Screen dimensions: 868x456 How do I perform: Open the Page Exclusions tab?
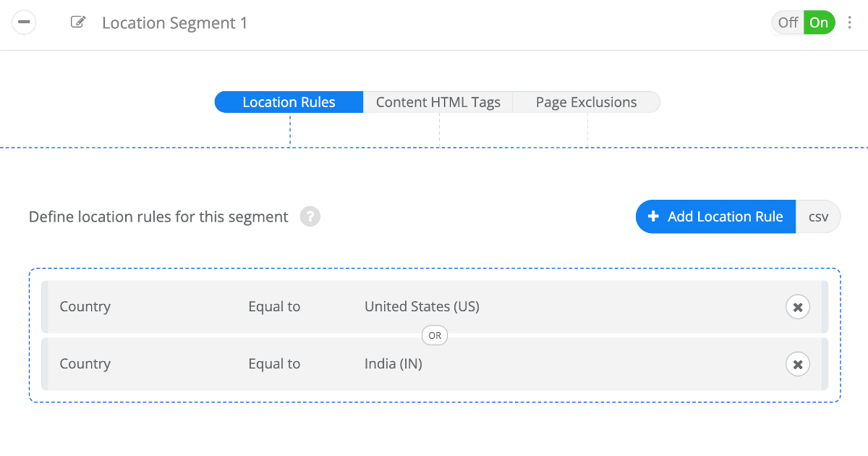click(586, 102)
